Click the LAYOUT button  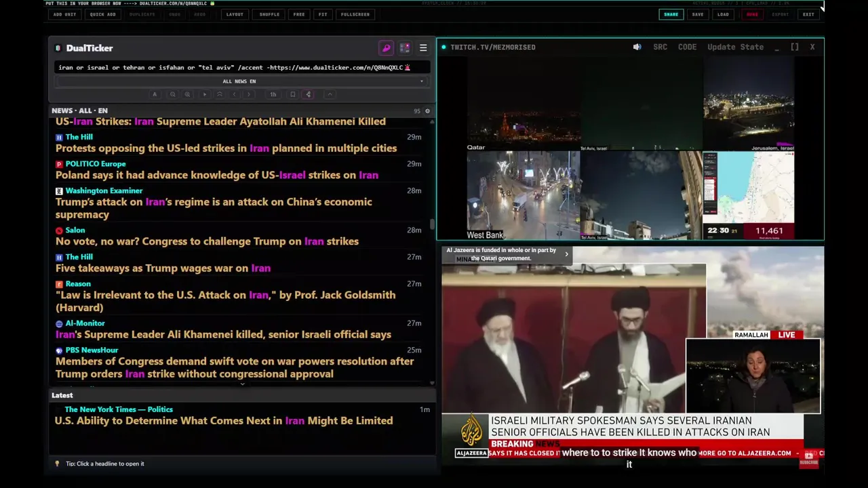(235, 14)
